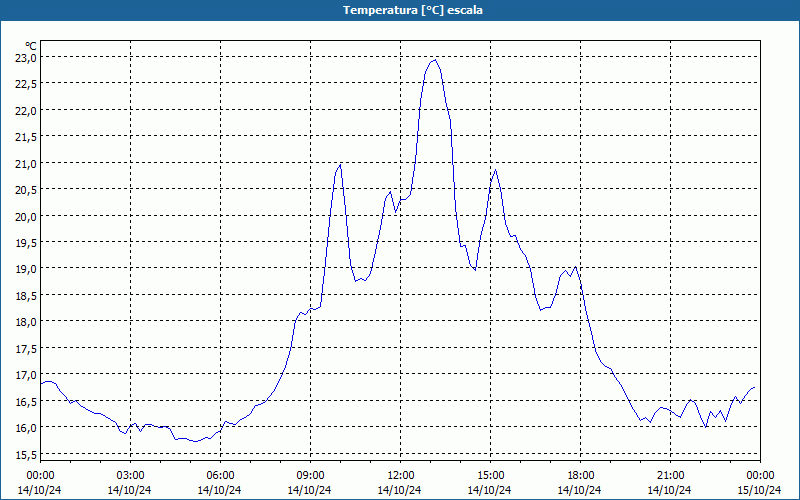Pick the 18:00 time axis label
The image size is (800, 500).
pos(581,476)
